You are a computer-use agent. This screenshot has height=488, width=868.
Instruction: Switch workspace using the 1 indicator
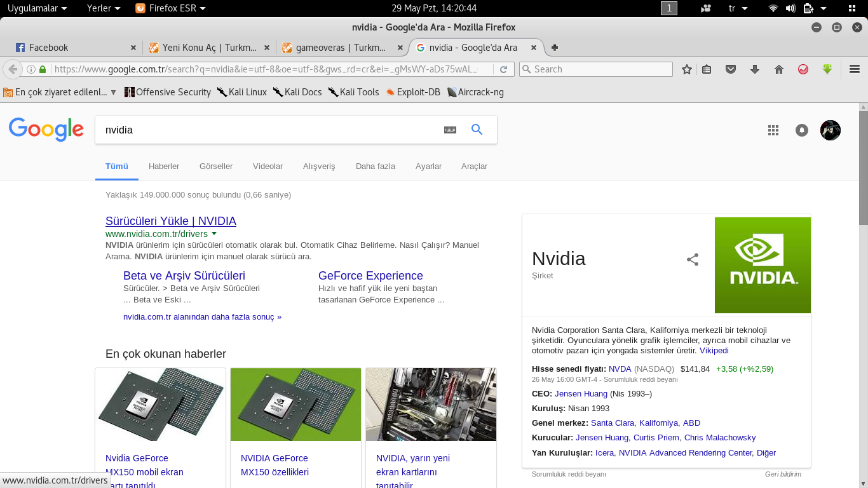(669, 8)
